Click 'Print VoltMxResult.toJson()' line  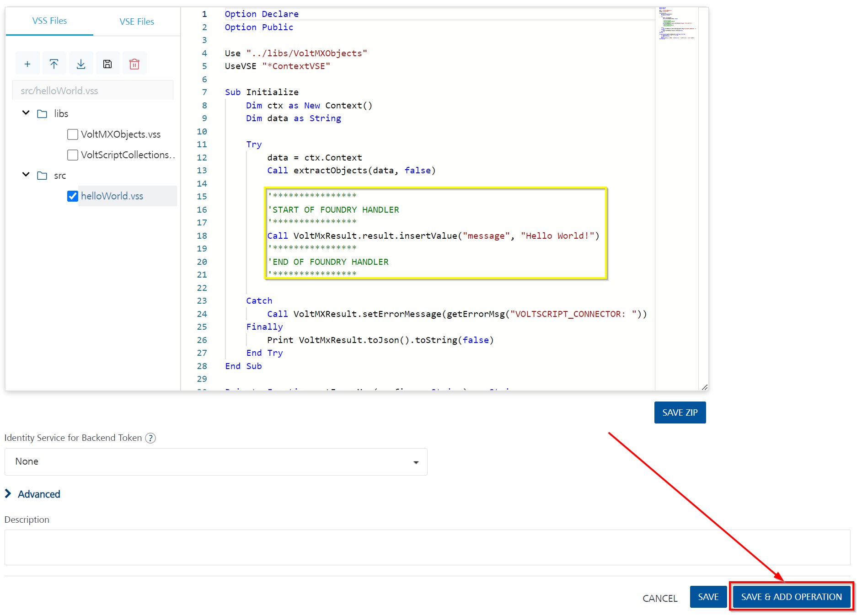(x=380, y=340)
